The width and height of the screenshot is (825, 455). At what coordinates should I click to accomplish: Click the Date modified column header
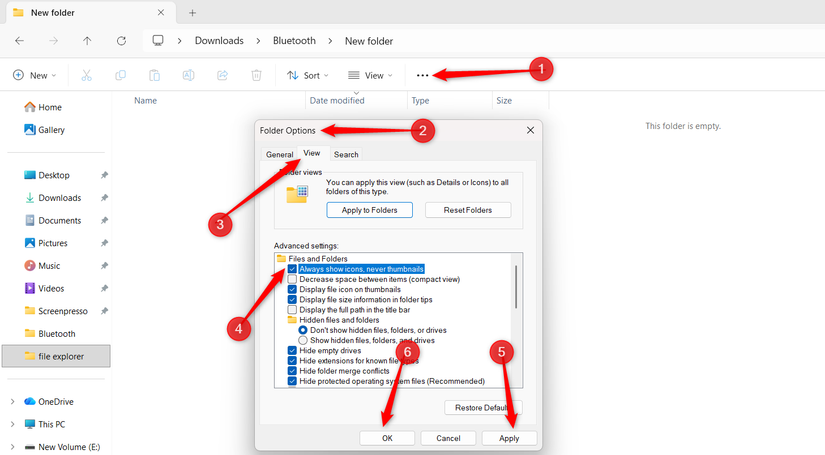click(x=337, y=101)
